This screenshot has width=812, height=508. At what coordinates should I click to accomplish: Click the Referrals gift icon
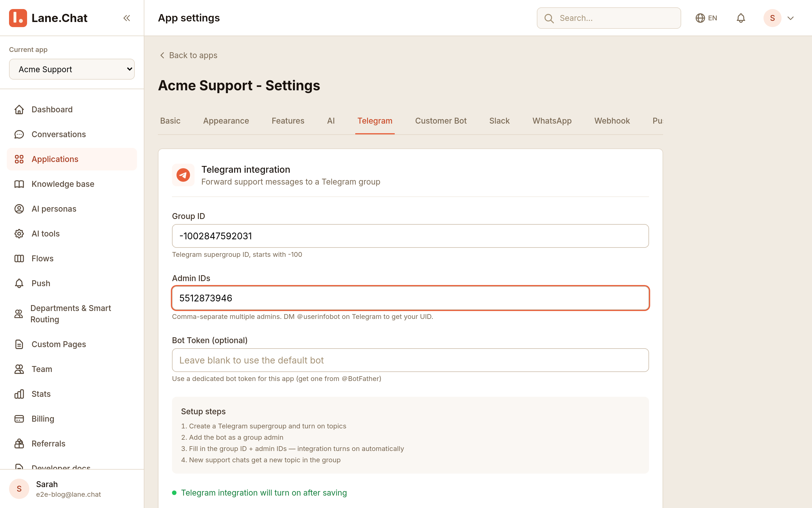pos(19,444)
